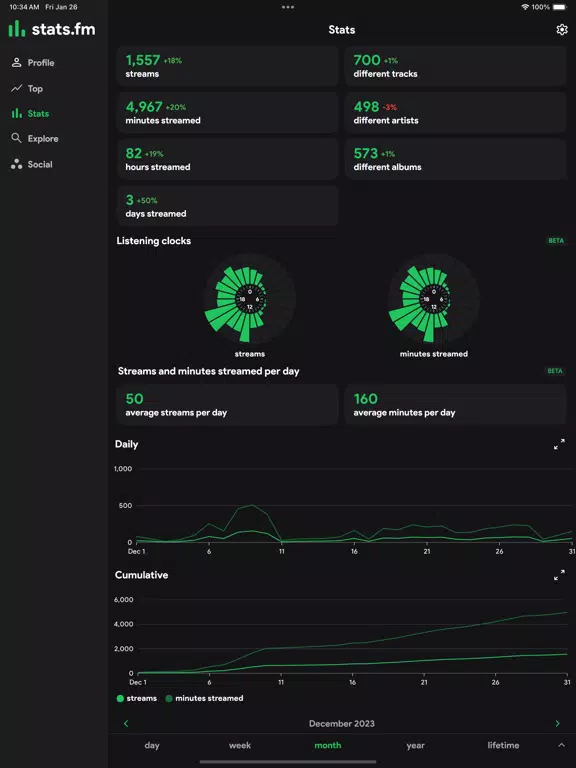
Task: Go to the next month arrow
Action: pyautogui.click(x=557, y=723)
